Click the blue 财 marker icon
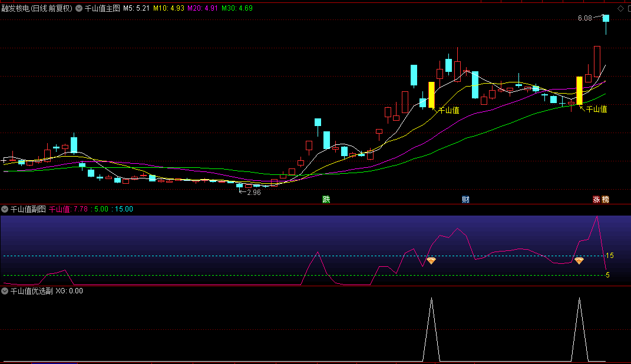 [465, 199]
